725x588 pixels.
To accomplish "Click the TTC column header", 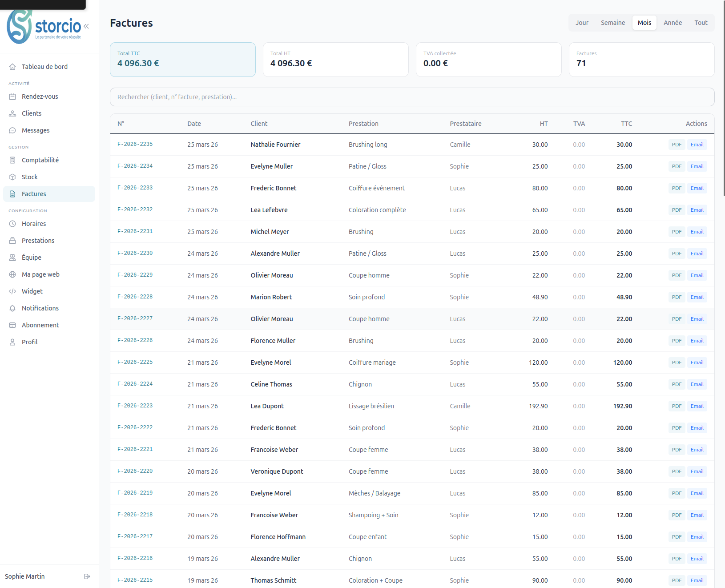I will click(626, 124).
